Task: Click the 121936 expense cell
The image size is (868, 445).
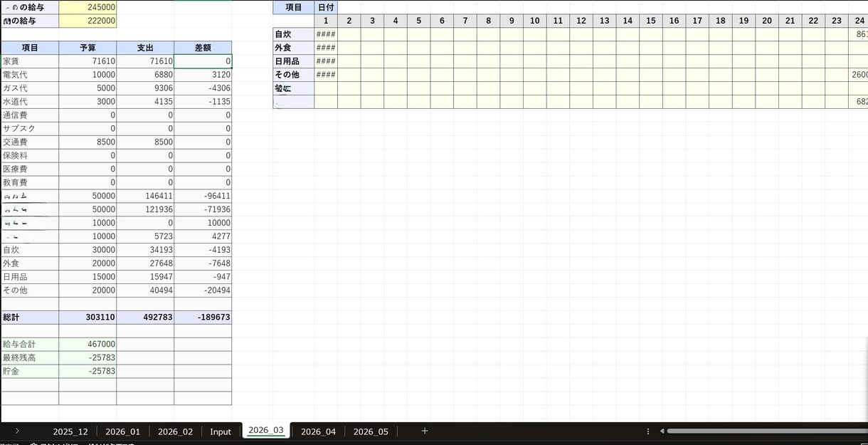Action: point(145,210)
